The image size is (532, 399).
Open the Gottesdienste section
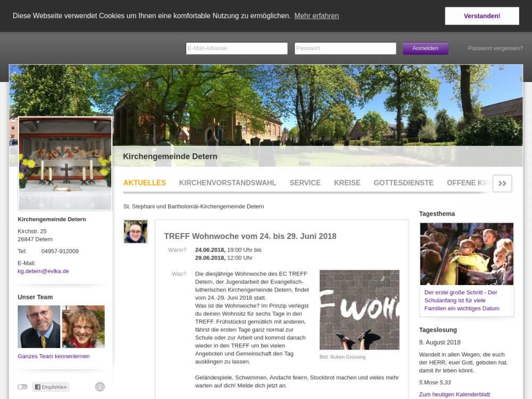pos(403,182)
